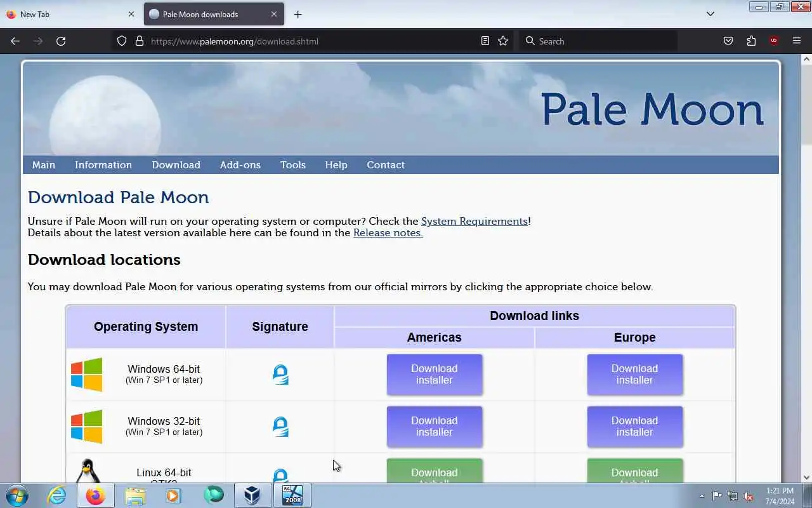
Task: Click the network tray icon
Action: pos(733,496)
